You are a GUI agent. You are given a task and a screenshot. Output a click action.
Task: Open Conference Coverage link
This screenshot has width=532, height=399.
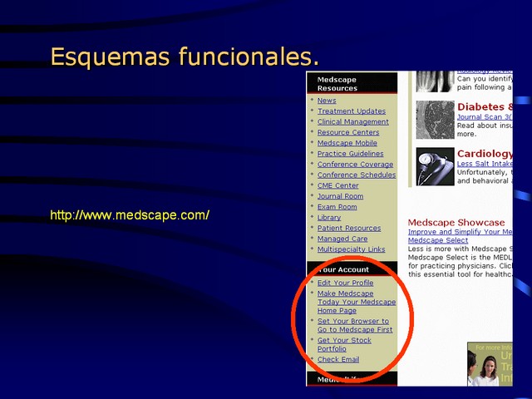(355, 165)
